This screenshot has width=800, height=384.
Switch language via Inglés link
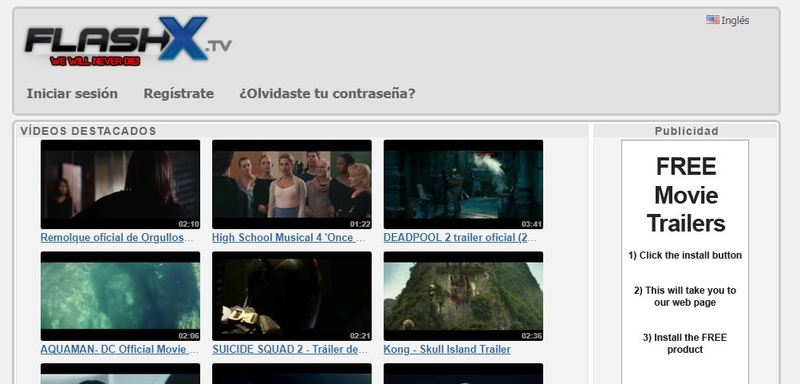(735, 20)
